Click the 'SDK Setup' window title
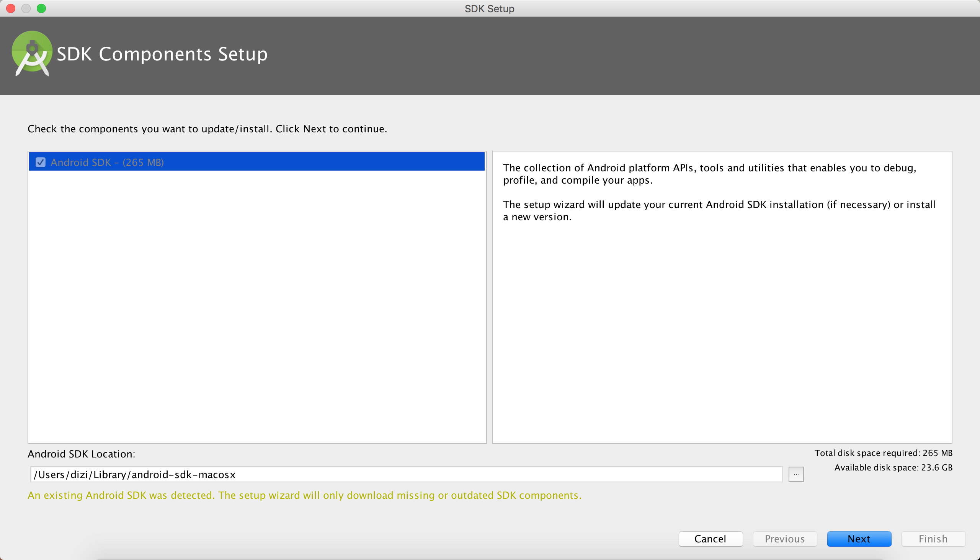This screenshot has width=980, height=560. 489,8
